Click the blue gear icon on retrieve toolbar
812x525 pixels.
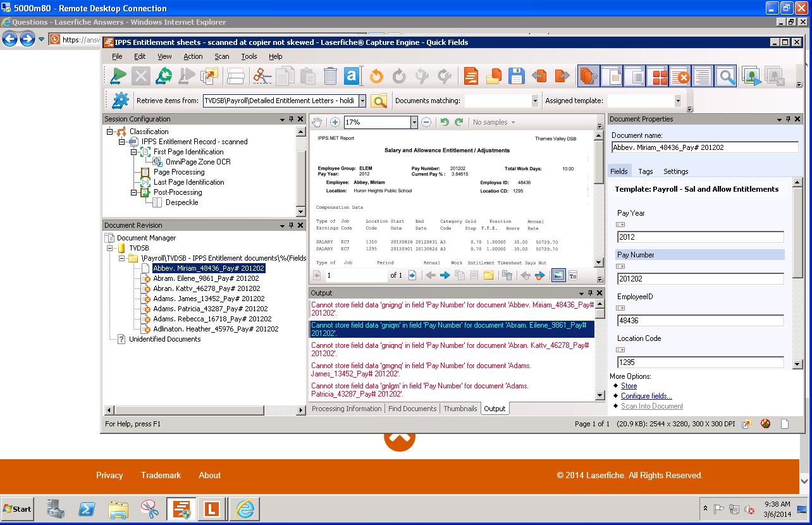(x=120, y=101)
